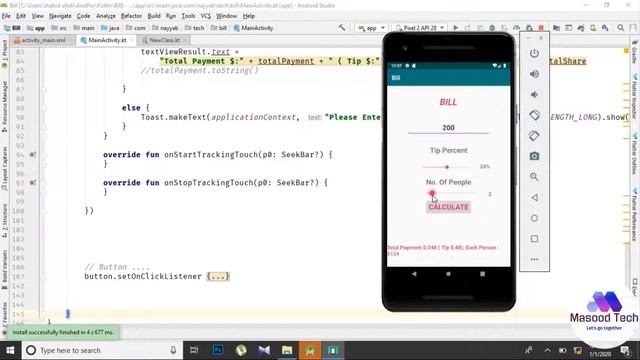Viewport: 640px width, 360px height.
Task: Open the VCS menu
Action: tap(205, 16)
